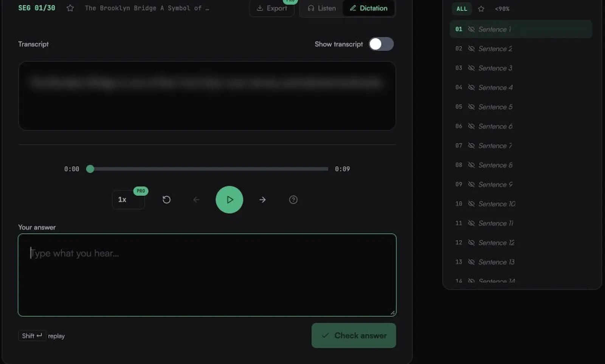Reveal hidden text of Sentence 6
Viewport: 605px width, 364px height.
[471, 126]
